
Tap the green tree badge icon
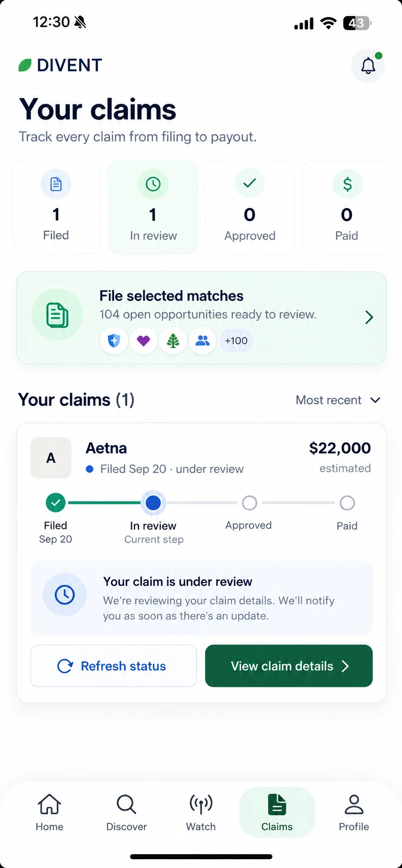tap(173, 340)
